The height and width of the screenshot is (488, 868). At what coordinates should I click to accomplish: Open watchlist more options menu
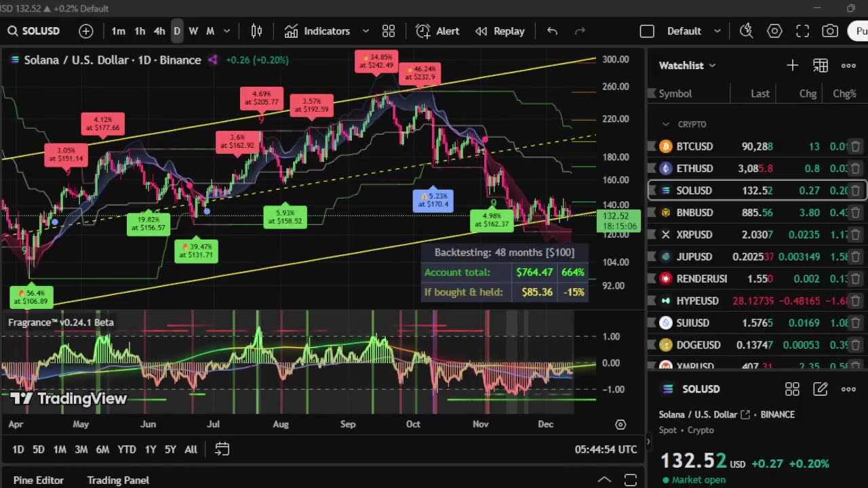click(848, 65)
